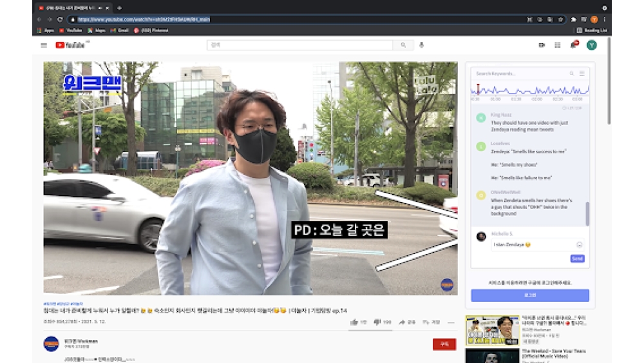Screen dimensions: 644x363
Task: Open Maps bookmark in bookmarks bar
Action: tap(97, 30)
